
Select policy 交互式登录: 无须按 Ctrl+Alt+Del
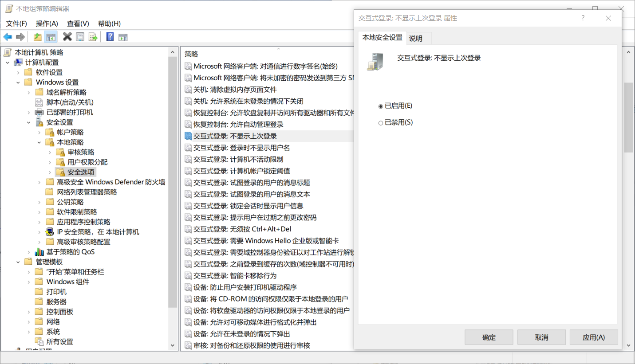[242, 229]
